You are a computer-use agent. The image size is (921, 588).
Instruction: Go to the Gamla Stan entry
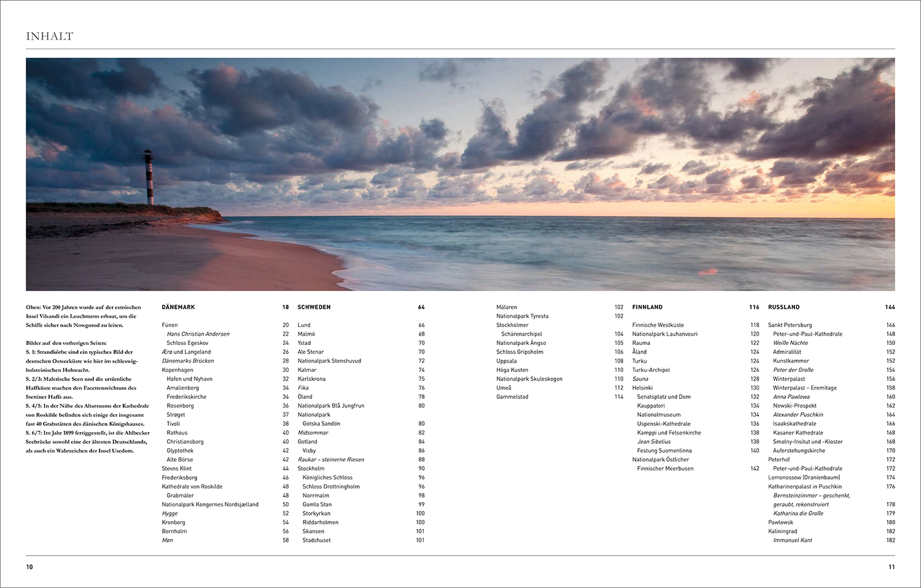(317, 505)
